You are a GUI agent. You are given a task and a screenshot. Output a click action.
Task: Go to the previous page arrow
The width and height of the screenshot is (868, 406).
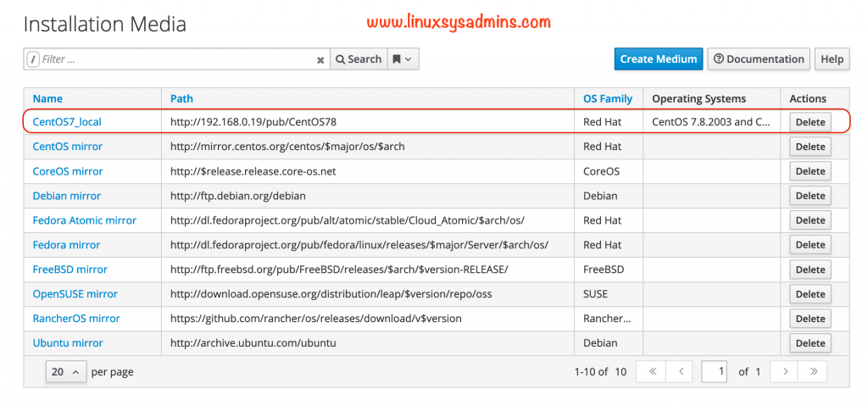pyautogui.click(x=679, y=371)
